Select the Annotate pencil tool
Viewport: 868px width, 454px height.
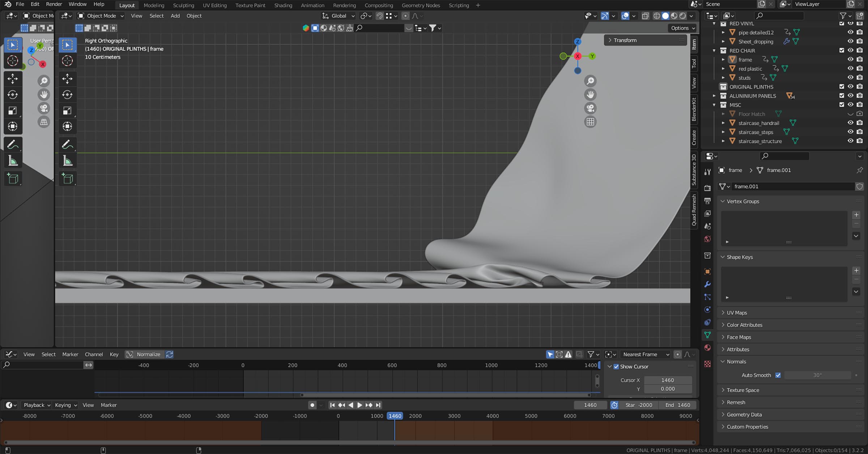67,145
